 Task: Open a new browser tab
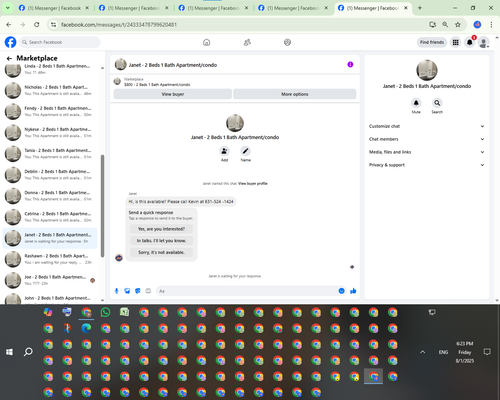[x=420, y=8]
